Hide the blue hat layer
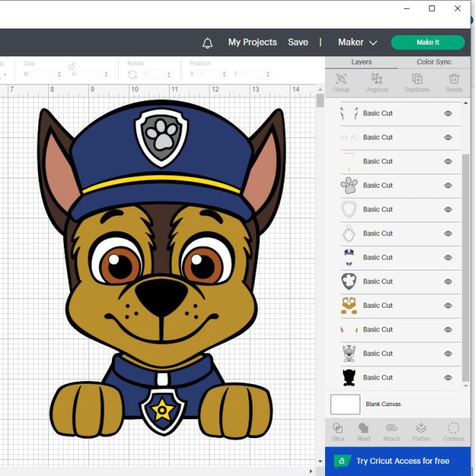 coord(448,258)
